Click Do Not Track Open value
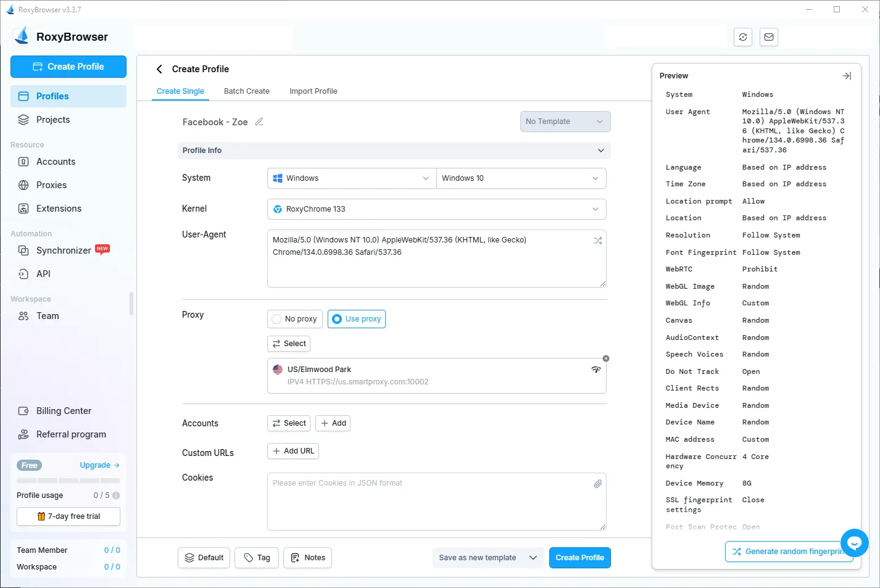880x588 pixels. click(x=751, y=371)
